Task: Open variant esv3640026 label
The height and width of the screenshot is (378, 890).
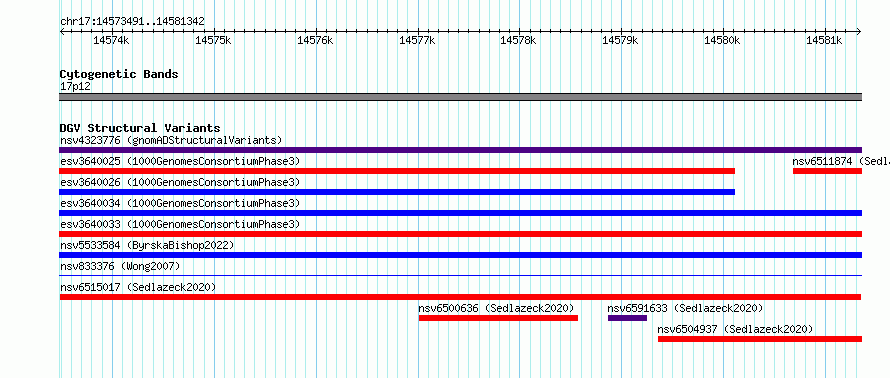Action: 180,182
